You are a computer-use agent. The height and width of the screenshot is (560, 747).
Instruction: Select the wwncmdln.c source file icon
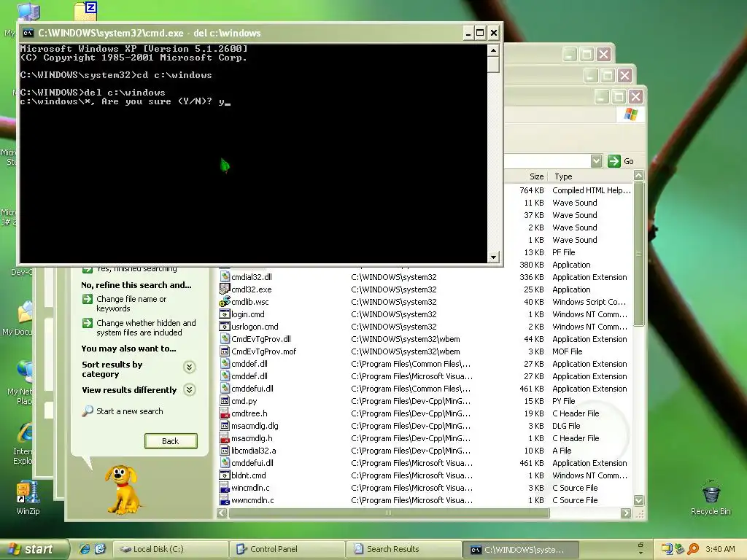pyautogui.click(x=225, y=499)
